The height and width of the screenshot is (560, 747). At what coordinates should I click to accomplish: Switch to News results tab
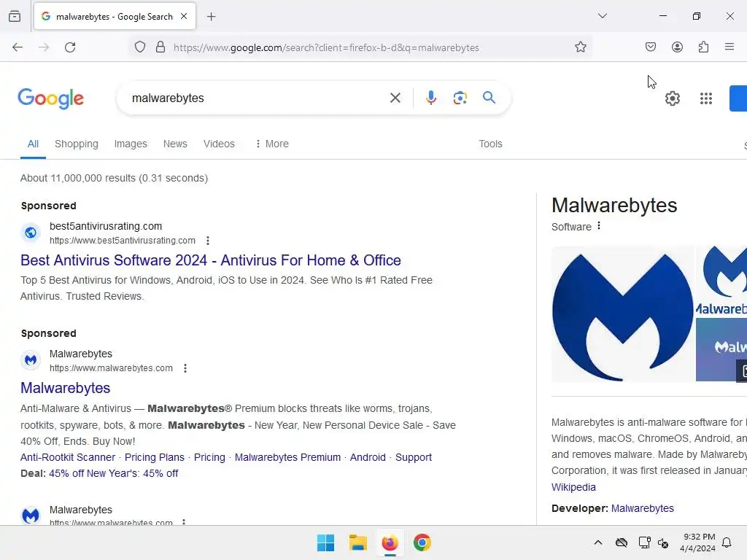175,144
